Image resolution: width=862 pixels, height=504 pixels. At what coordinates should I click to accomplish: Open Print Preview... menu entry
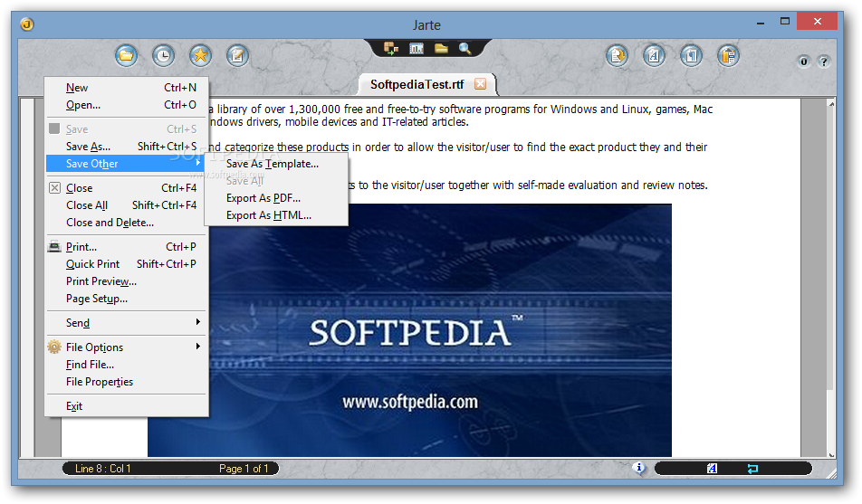click(128, 281)
